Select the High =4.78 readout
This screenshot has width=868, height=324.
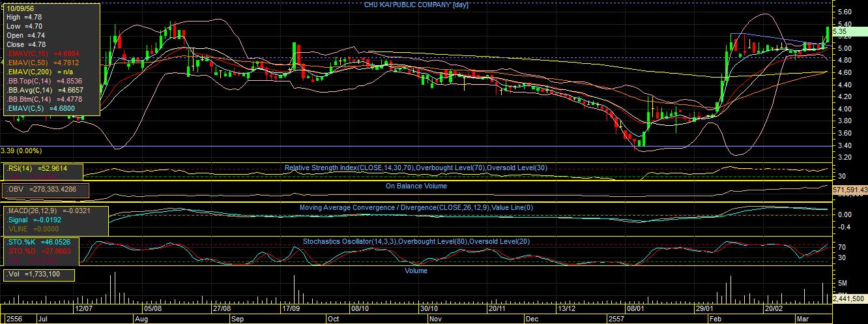pos(25,18)
